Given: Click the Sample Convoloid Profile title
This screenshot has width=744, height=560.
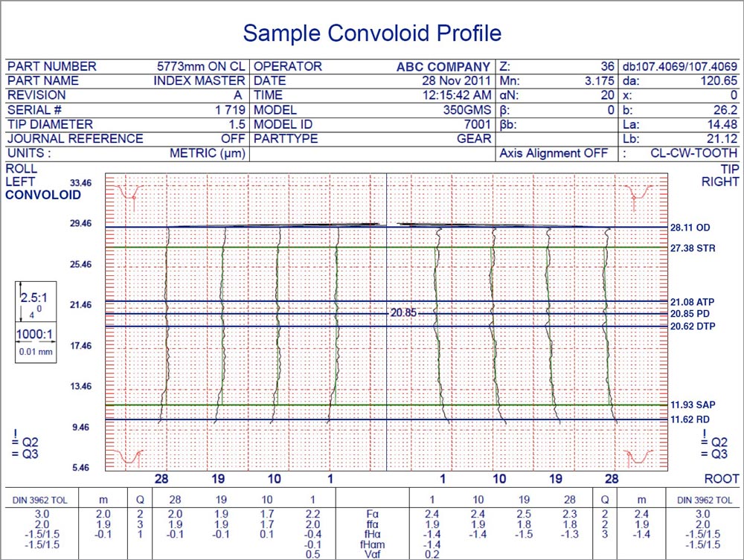Looking at the screenshot, I should pyautogui.click(x=372, y=33).
